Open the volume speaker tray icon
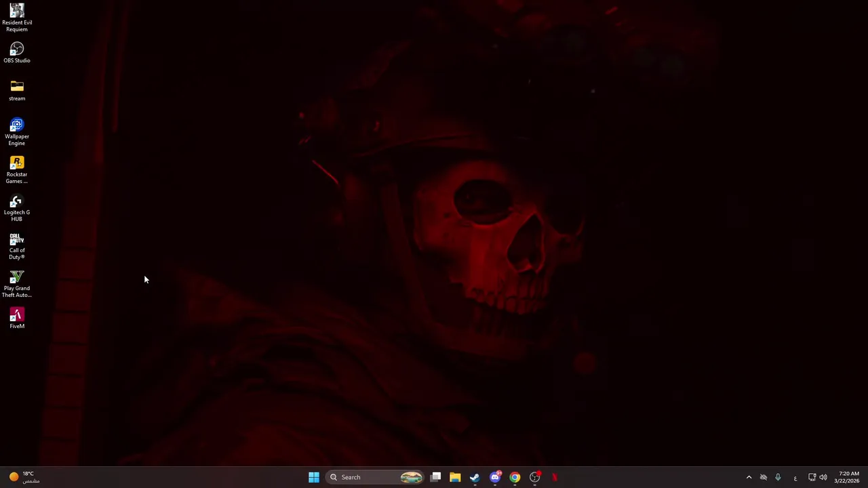 823,477
